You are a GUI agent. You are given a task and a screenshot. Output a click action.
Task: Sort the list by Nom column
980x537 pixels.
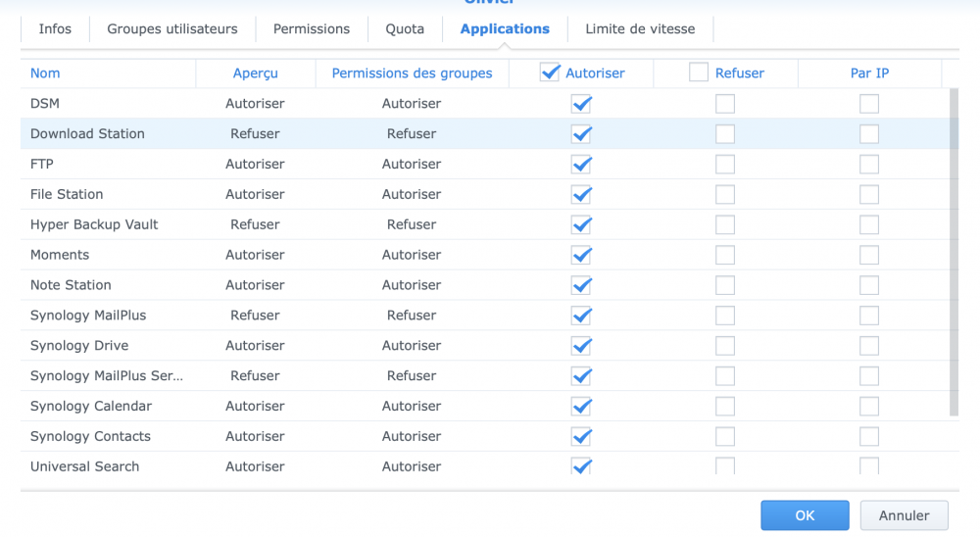[x=45, y=73]
